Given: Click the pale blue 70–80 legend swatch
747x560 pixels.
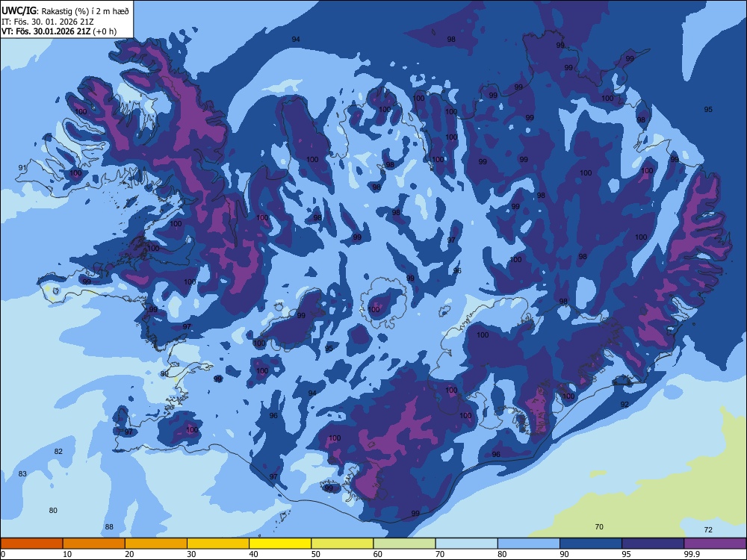Looking at the screenshot, I should 466,544.
